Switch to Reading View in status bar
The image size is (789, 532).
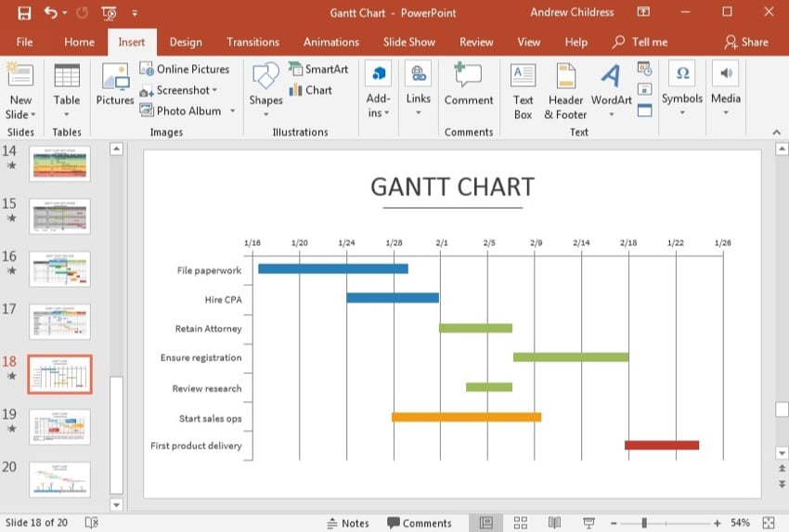(x=554, y=523)
